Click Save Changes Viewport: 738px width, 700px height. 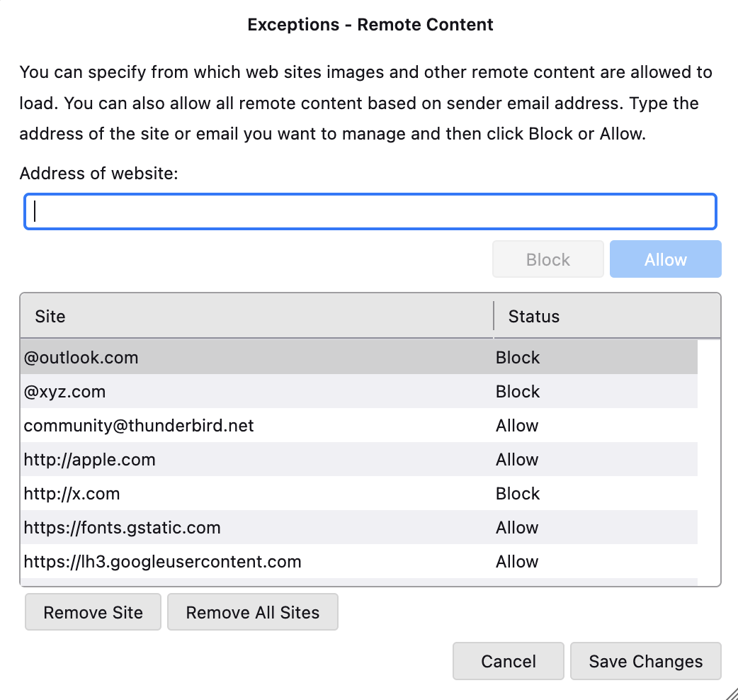pyautogui.click(x=645, y=662)
